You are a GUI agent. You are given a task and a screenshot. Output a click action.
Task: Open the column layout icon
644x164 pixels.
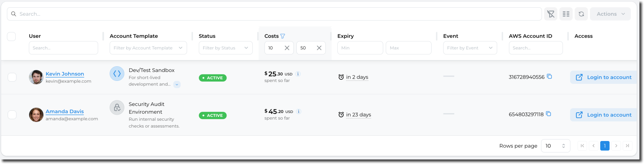(566, 14)
